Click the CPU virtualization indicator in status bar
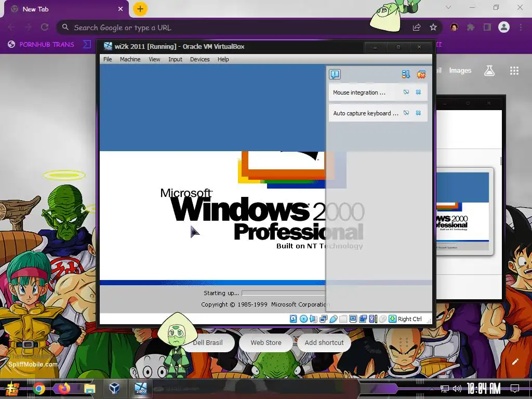The width and height of the screenshot is (532, 399). tap(373, 319)
